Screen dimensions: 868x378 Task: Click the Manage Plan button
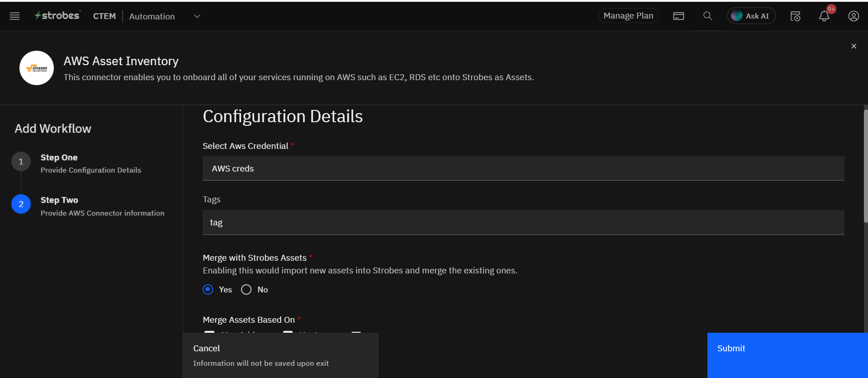(628, 16)
